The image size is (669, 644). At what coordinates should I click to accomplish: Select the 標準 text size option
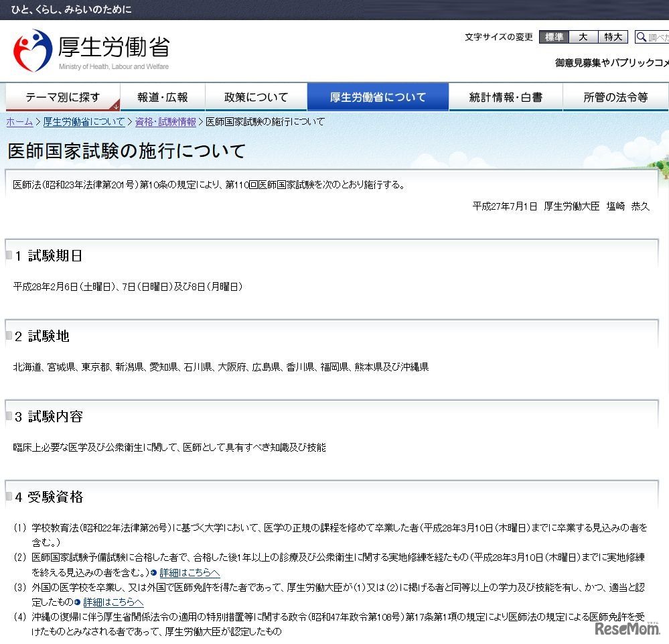(553, 37)
